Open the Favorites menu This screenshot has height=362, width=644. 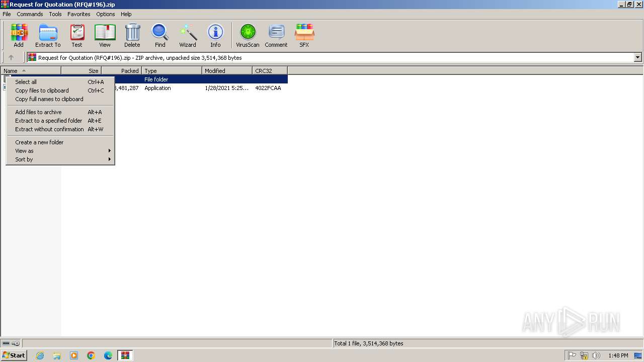point(79,14)
